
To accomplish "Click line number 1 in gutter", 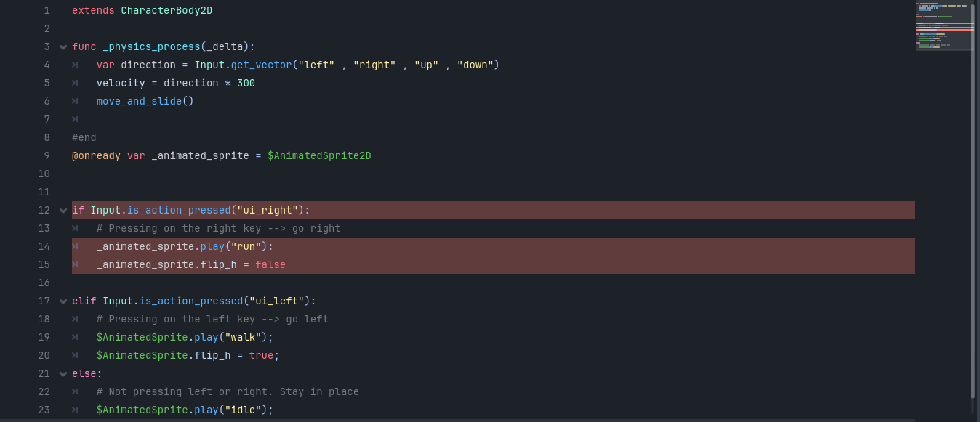I will (x=47, y=11).
